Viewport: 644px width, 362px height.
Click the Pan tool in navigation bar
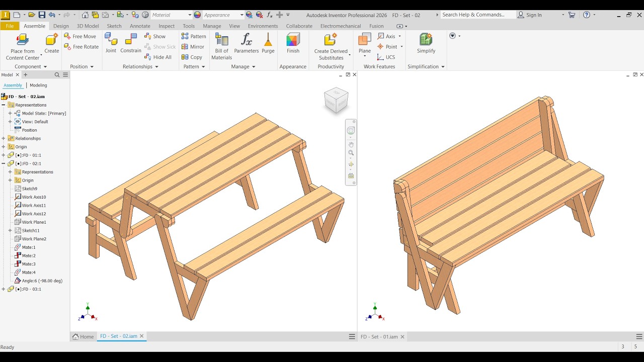351,145
